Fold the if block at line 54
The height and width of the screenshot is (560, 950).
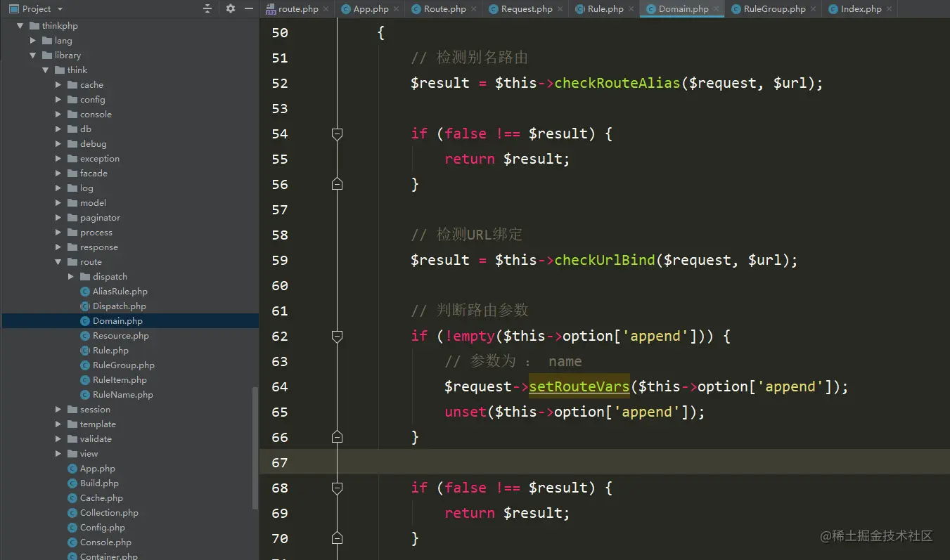point(337,134)
